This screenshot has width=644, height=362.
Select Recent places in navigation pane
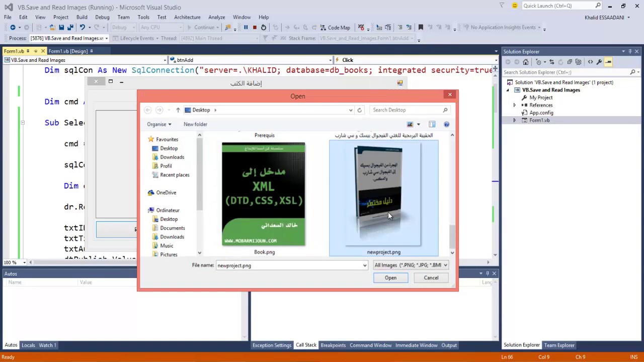point(175,175)
